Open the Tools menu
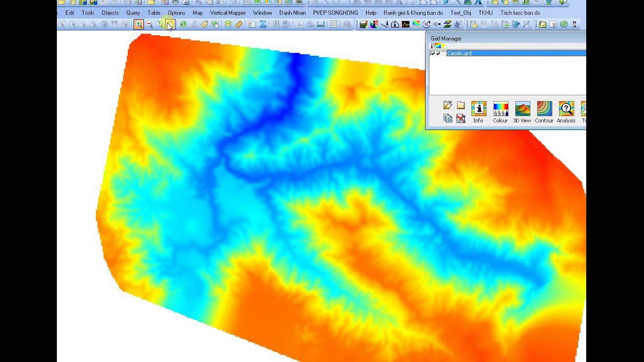The width and height of the screenshot is (644, 362). [x=88, y=13]
